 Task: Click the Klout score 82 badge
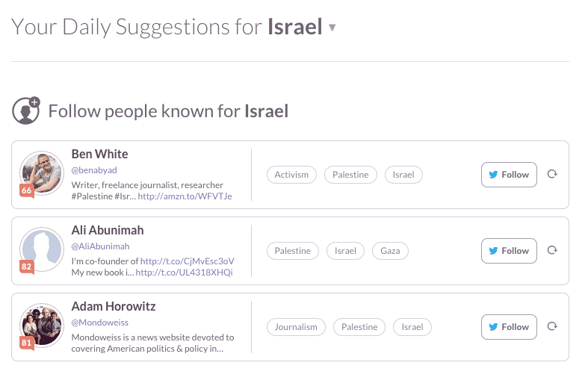click(27, 267)
